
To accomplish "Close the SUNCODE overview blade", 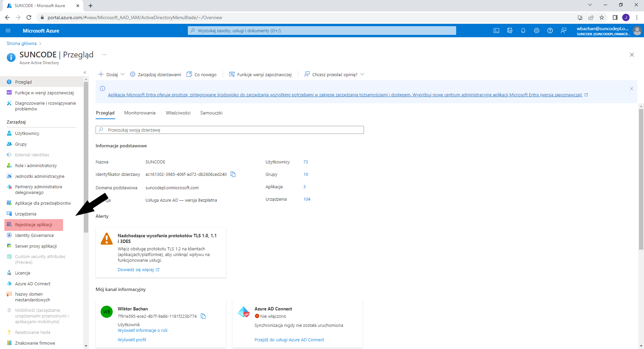I will [x=632, y=55].
